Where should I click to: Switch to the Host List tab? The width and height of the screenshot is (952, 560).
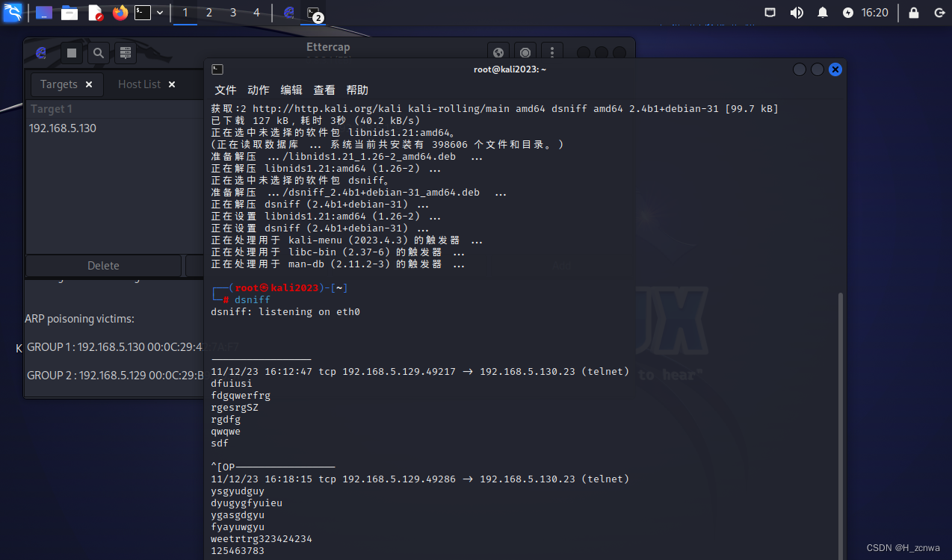[x=139, y=84]
